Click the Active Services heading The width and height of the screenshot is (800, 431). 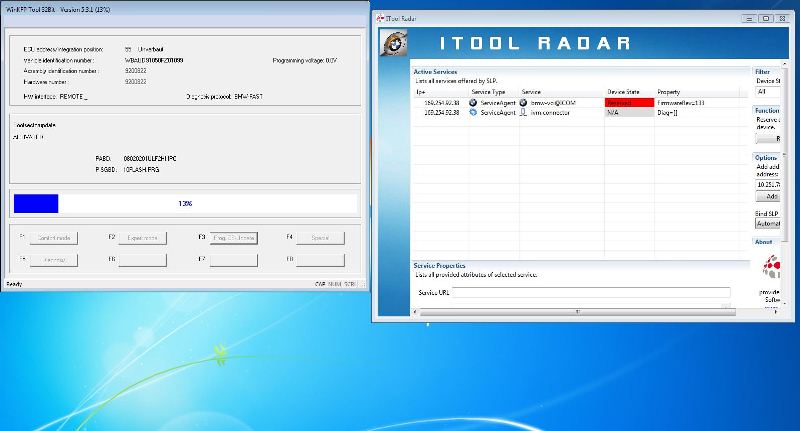coord(435,72)
